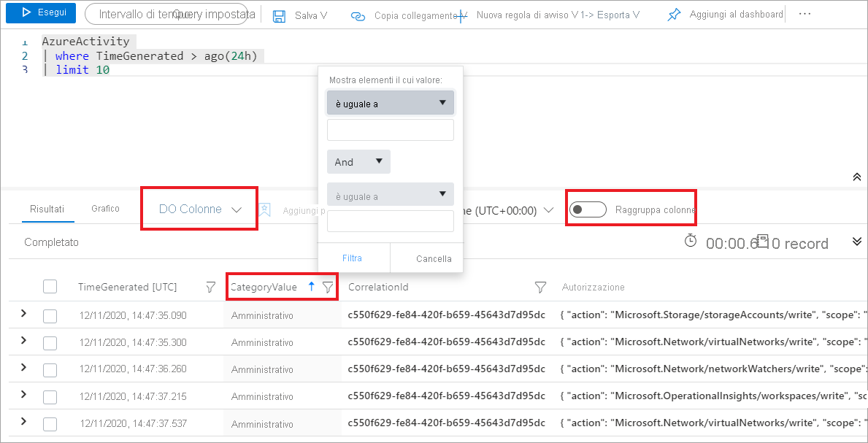Click the Copia collegamento link icon
This screenshot has width=868, height=443.
357,15
